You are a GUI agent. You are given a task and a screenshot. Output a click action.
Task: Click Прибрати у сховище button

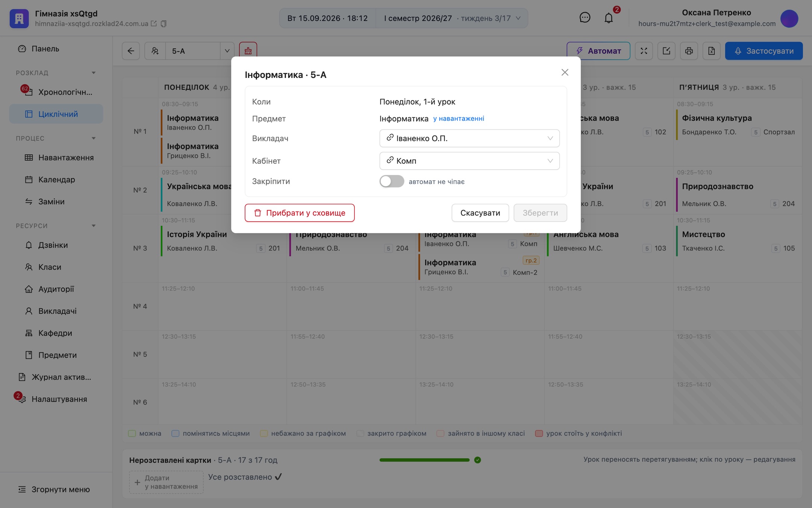tap(300, 213)
